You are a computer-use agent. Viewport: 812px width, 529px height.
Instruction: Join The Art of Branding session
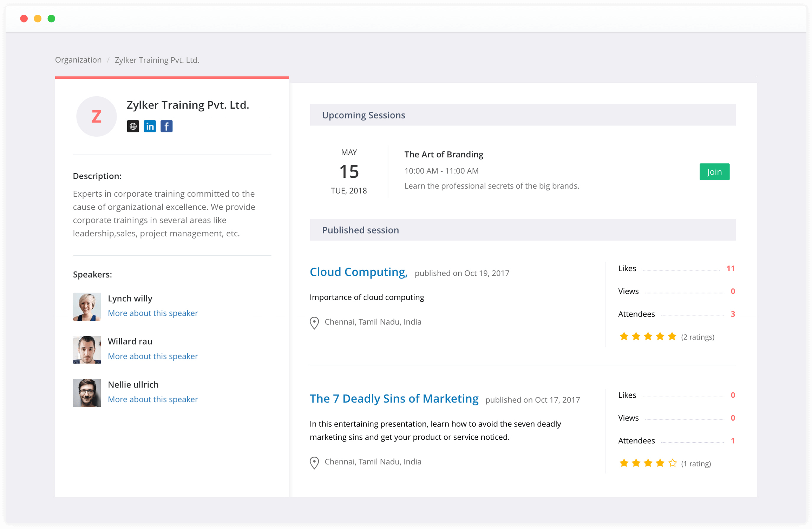714,172
